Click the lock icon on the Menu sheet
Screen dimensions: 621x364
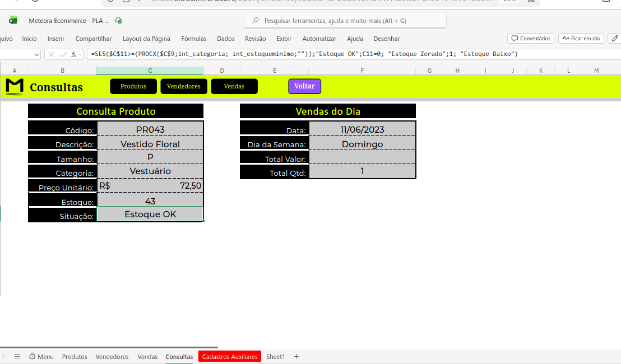pyautogui.click(x=32, y=356)
